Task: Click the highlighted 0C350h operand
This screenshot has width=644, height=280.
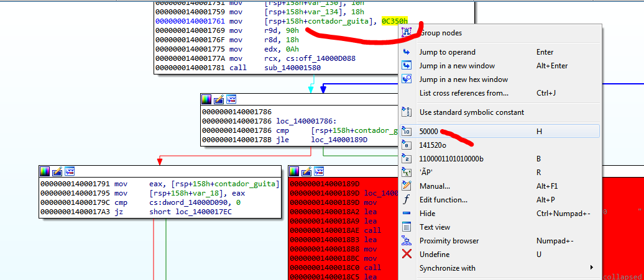Action: click(x=395, y=21)
